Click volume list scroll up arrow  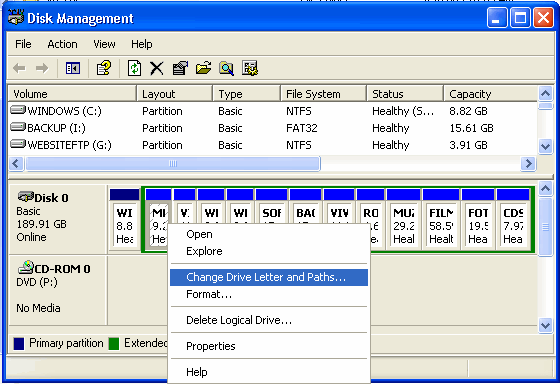545,94
